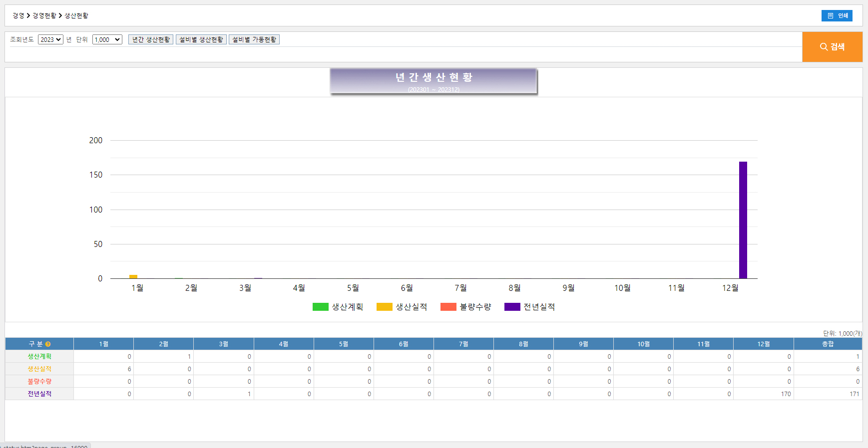868x448 pixels.
Task: Expand the 단위 unit dropdown showing 1,000
Action: pos(107,40)
